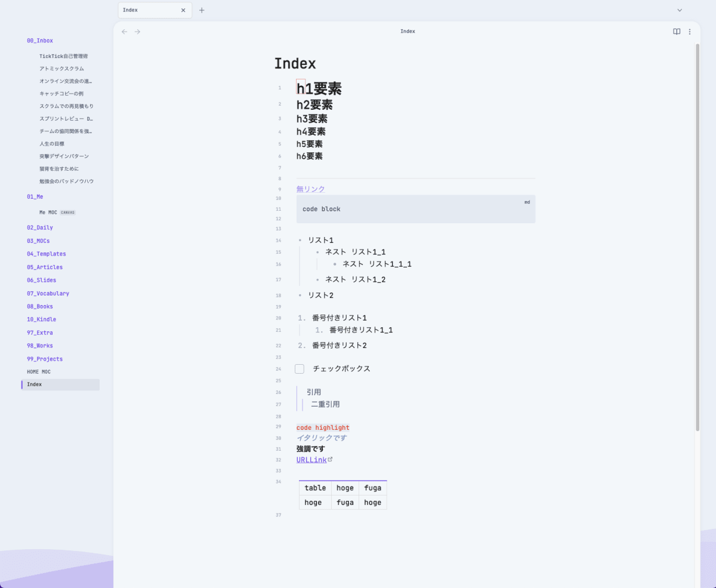Open the HOME MOC note
716x588 pixels.
[40, 371]
